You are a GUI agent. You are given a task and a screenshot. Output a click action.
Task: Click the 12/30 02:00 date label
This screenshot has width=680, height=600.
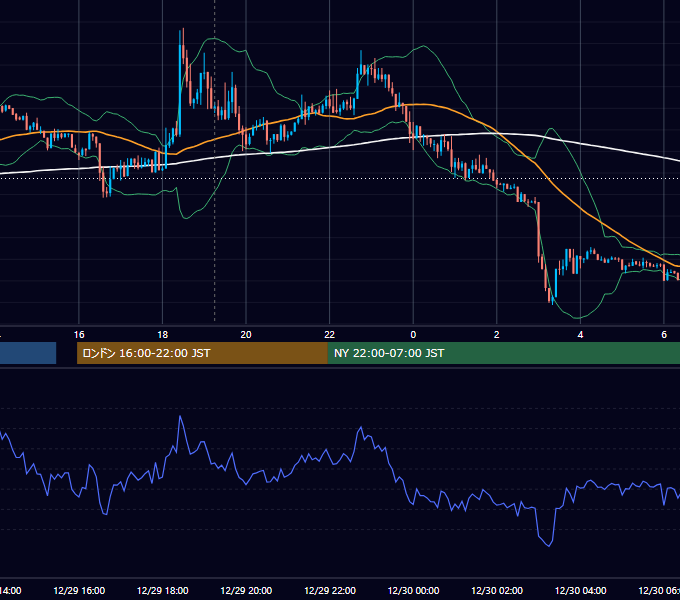[x=497, y=590]
